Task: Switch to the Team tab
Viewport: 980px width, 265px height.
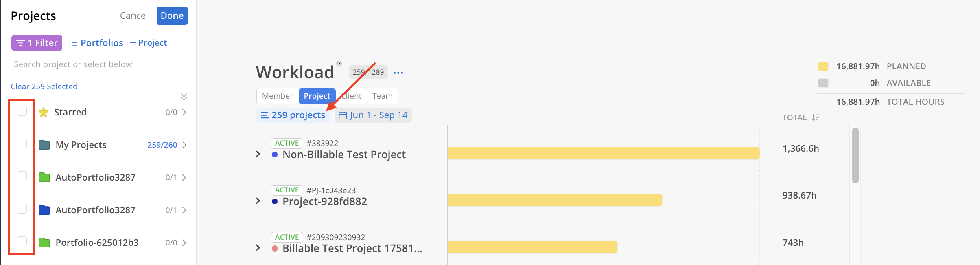Action: [382, 96]
